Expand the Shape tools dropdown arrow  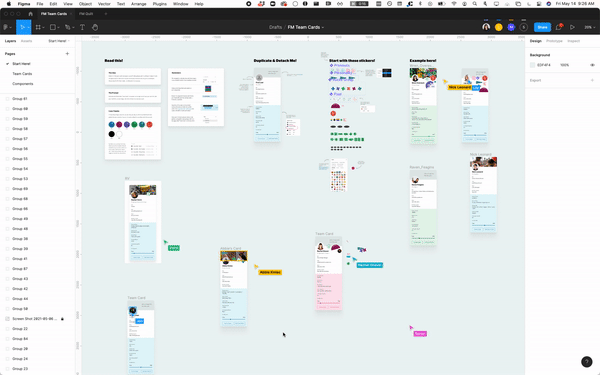[59, 28]
